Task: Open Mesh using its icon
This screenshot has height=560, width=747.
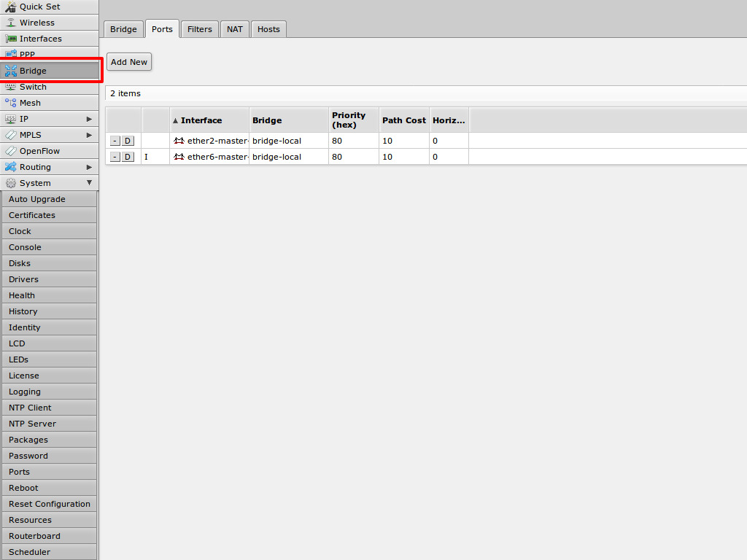Action: click(x=11, y=103)
